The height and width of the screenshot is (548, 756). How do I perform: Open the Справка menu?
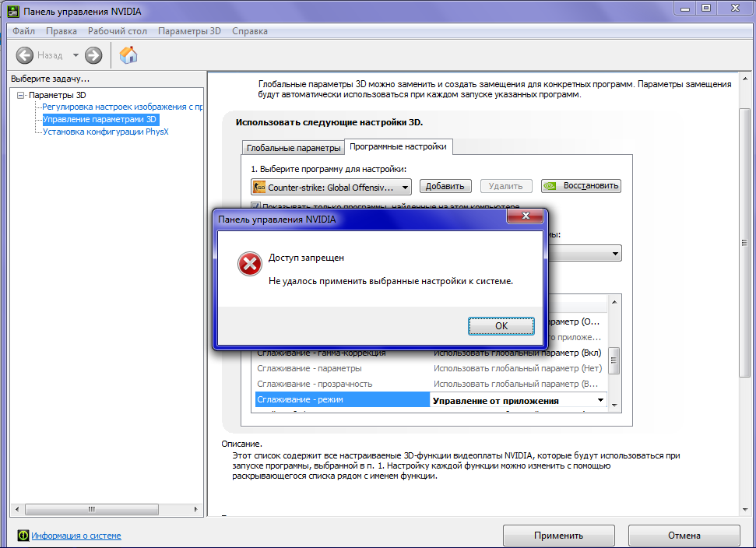(x=250, y=31)
